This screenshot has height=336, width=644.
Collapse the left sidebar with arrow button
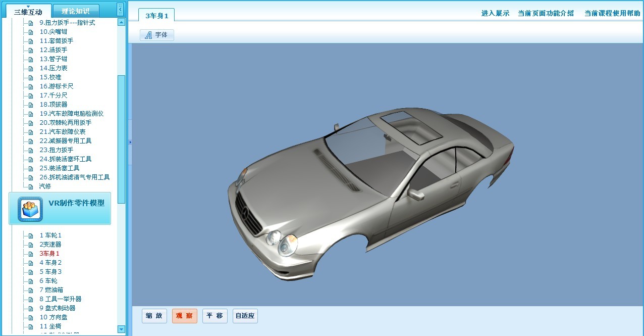120,9
